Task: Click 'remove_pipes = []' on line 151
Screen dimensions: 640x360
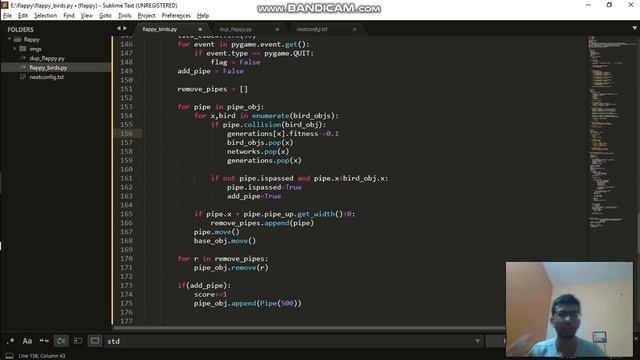Action: (213, 89)
